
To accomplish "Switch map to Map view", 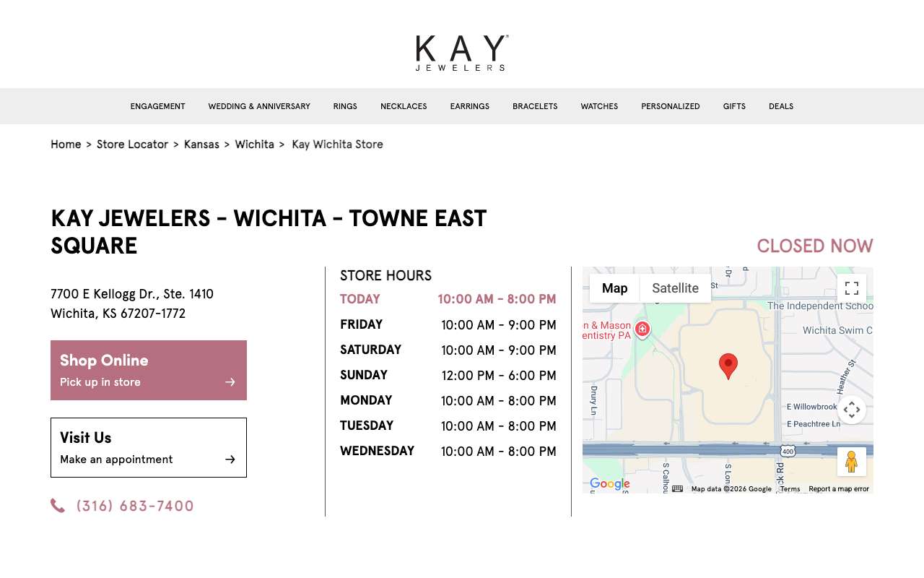I will coord(615,288).
